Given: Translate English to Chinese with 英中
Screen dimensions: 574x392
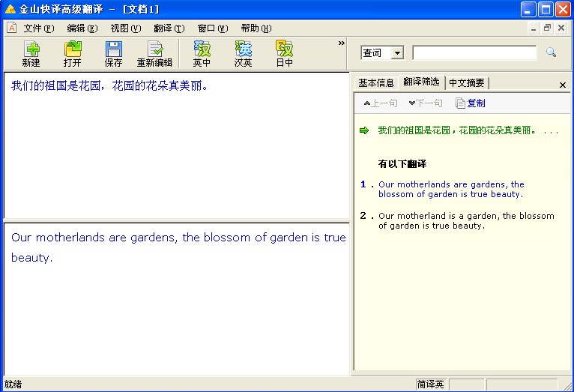Looking at the screenshot, I should [202, 54].
